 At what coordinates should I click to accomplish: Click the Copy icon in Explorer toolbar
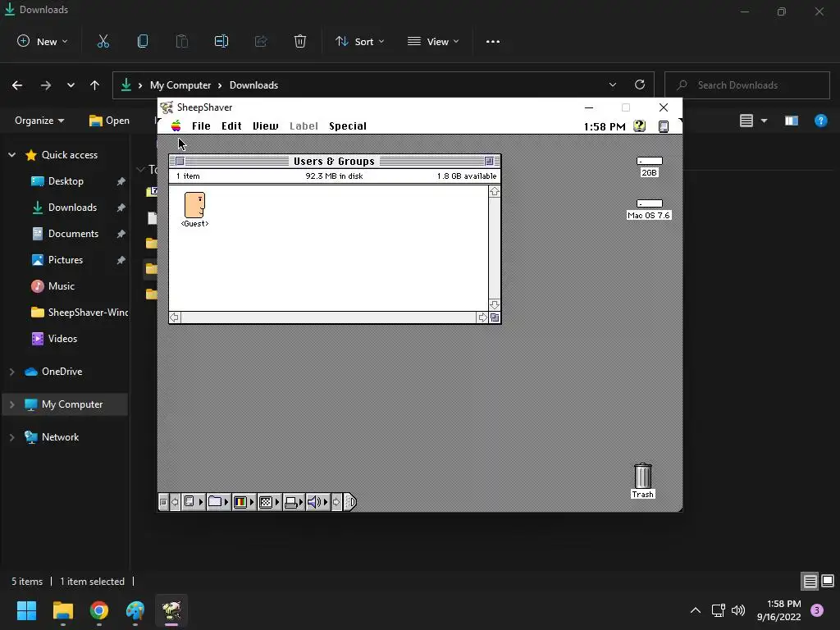click(143, 41)
